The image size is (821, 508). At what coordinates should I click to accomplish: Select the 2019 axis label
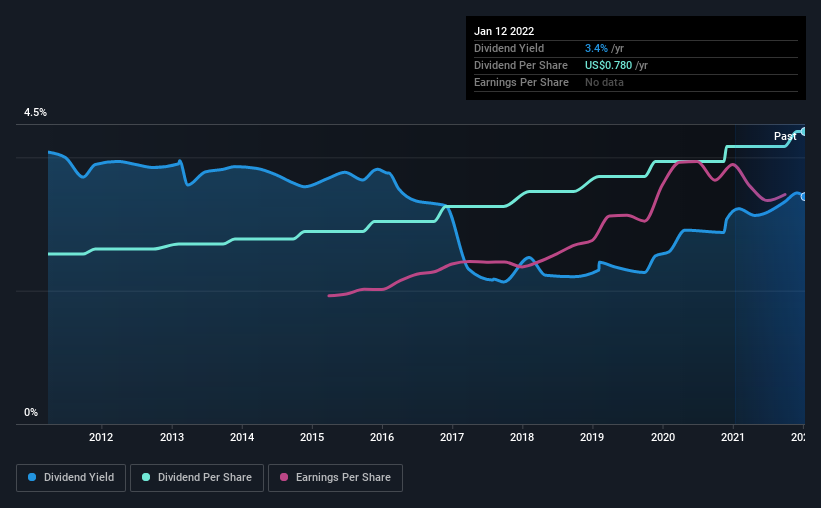(x=592, y=437)
